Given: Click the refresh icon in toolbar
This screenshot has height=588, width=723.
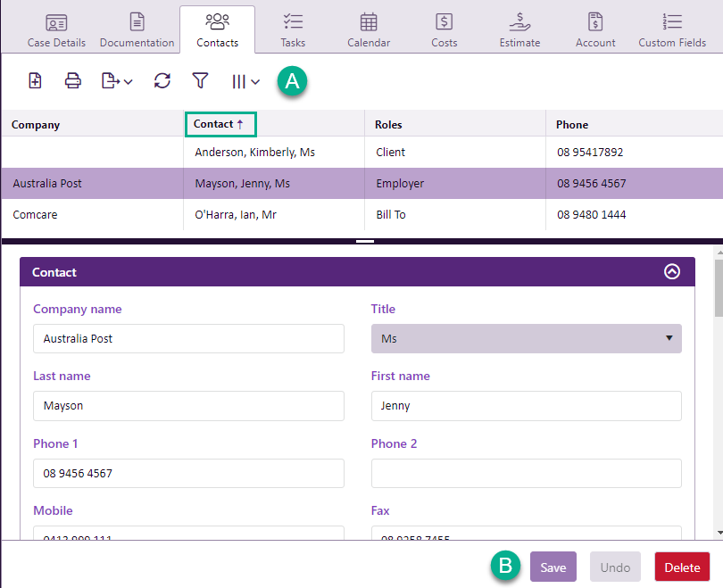Looking at the screenshot, I should 162,81.
